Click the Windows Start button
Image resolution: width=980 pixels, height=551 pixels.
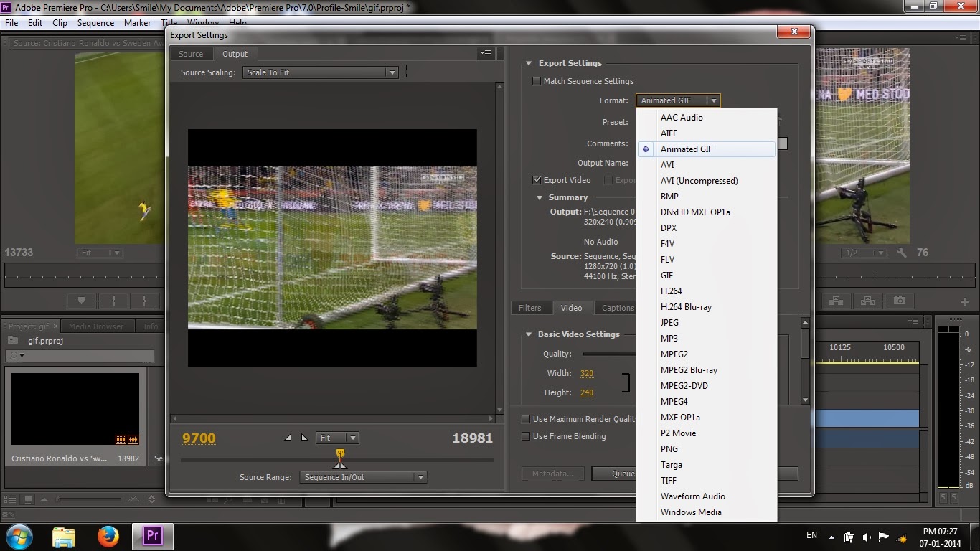click(18, 536)
